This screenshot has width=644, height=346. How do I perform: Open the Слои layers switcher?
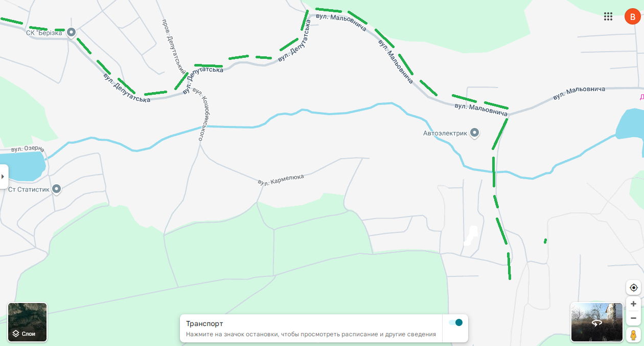coord(28,322)
